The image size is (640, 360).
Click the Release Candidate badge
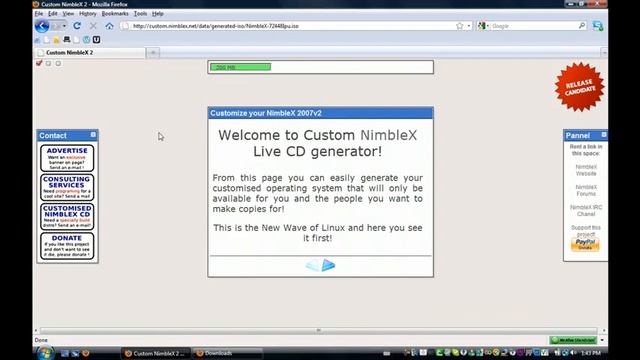tap(580, 87)
